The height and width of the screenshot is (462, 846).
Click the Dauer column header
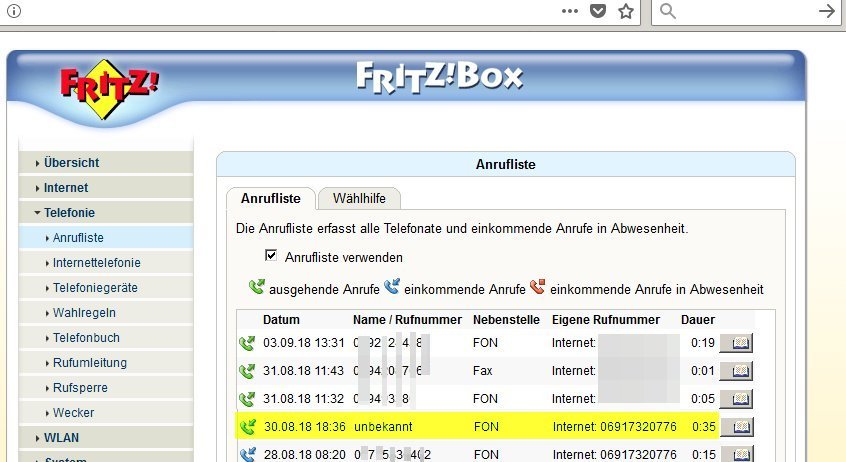tap(698, 320)
